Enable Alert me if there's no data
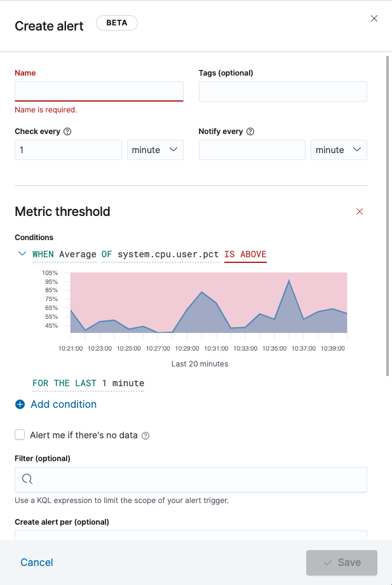This screenshot has height=585, width=392. (19, 435)
